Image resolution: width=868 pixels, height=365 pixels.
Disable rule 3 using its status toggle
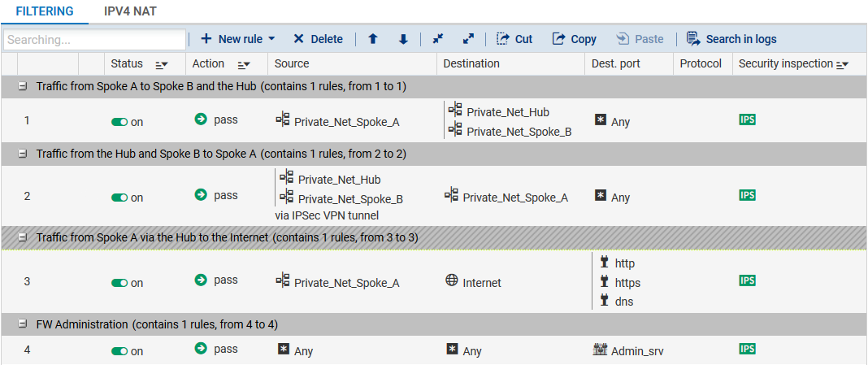119,283
